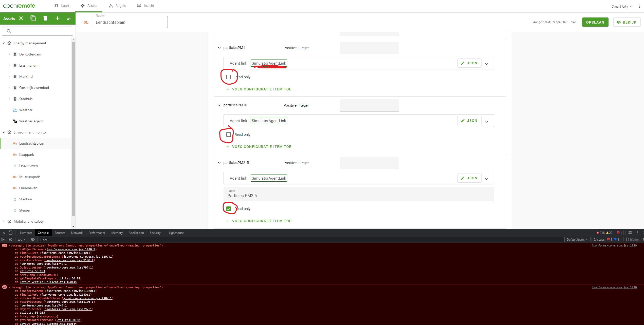Open DevTools settings gear icon
The width and height of the screenshot is (644, 325).
tap(630, 233)
